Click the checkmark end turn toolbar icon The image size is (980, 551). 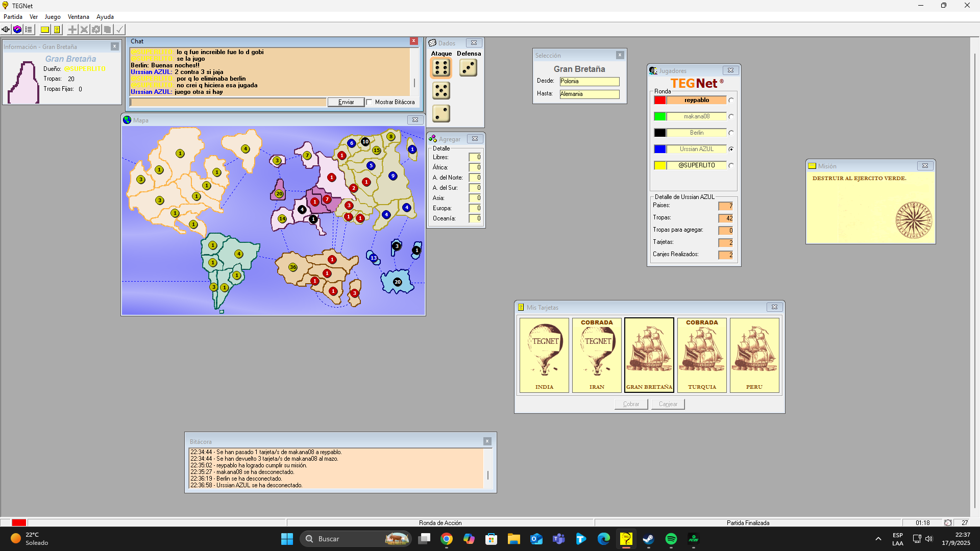119,30
